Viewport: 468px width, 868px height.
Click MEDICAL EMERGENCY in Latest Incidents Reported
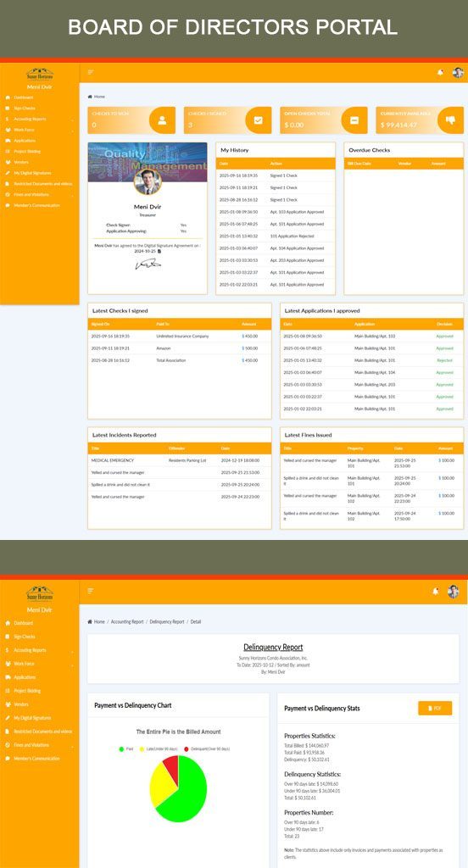coord(113,460)
